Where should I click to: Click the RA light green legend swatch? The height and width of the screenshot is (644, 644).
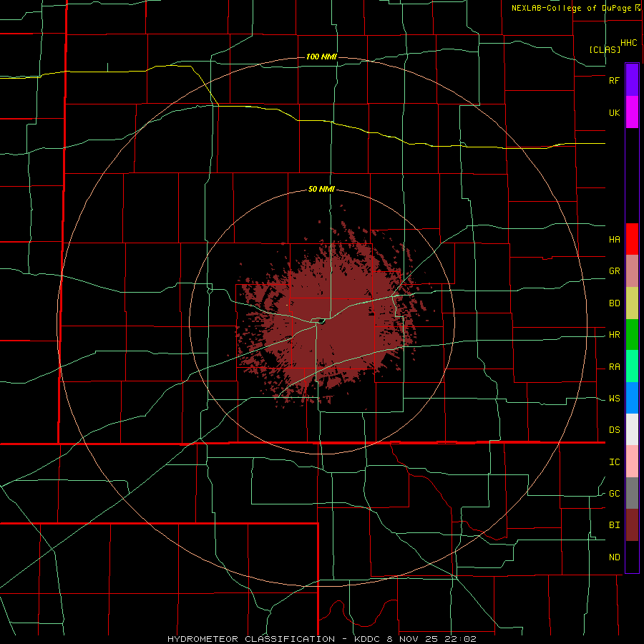[632, 366]
